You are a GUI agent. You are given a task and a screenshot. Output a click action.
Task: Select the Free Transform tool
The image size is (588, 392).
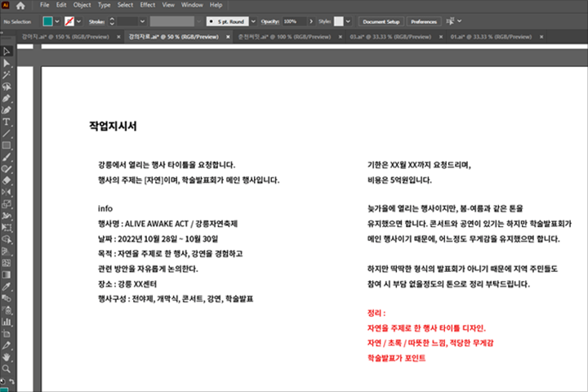pyautogui.click(x=7, y=228)
